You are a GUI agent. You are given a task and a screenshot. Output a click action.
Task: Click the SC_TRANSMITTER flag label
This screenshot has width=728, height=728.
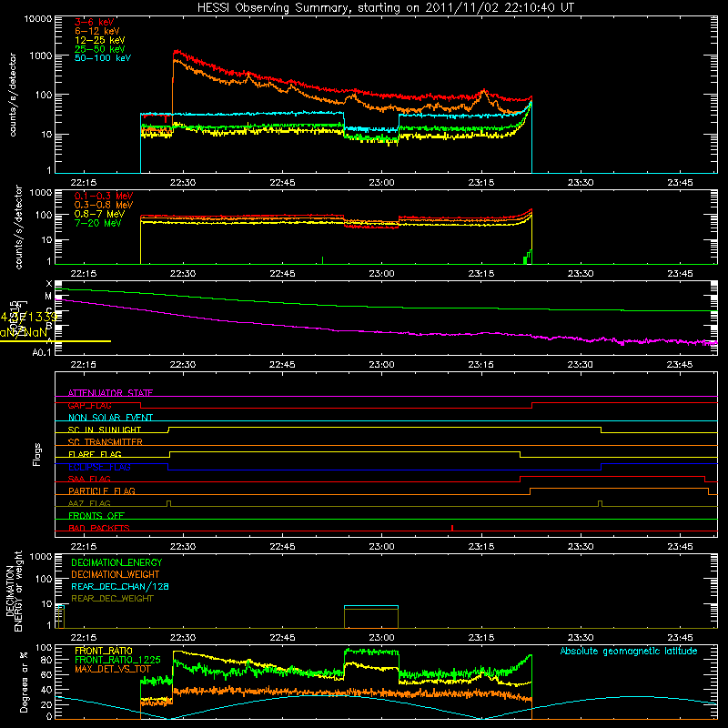(x=106, y=442)
